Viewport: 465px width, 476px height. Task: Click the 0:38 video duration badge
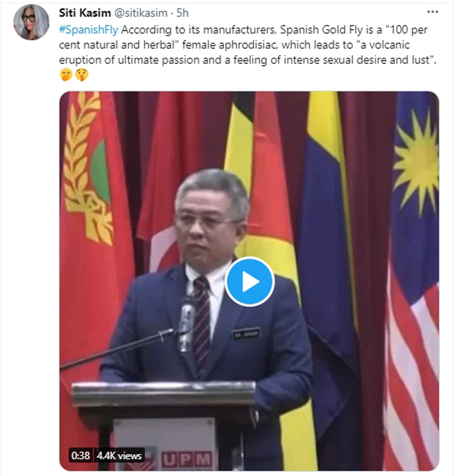(x=81, y=455)
